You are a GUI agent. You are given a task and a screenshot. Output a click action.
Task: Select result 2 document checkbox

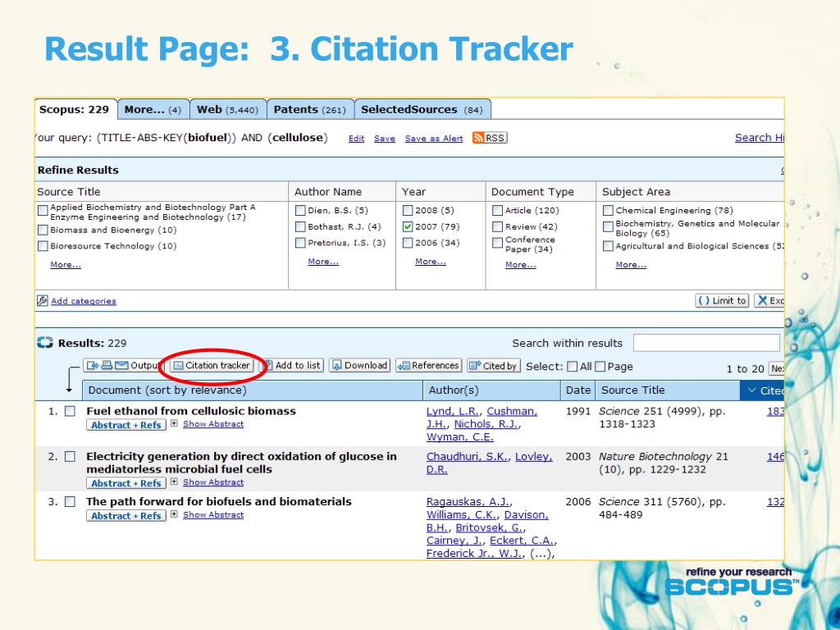point(70,456)
